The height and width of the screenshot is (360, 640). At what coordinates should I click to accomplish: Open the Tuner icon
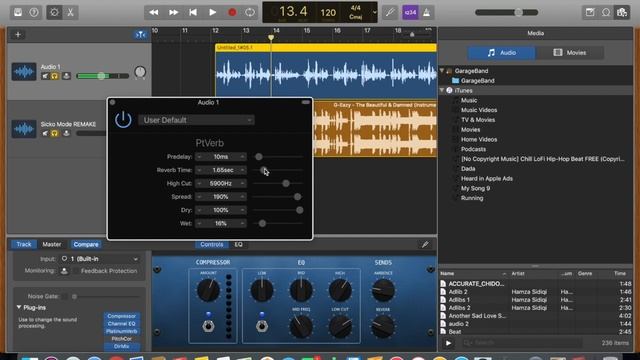390,12
